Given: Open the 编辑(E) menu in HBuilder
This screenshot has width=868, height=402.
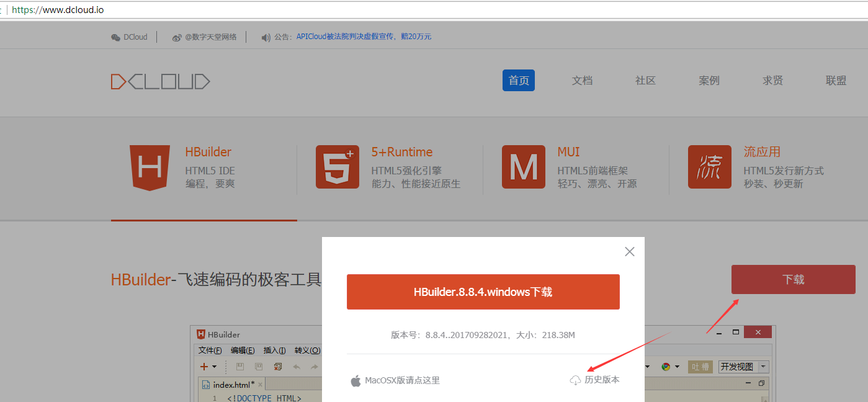Looking at the screenshot, I should tap(243, 351).
